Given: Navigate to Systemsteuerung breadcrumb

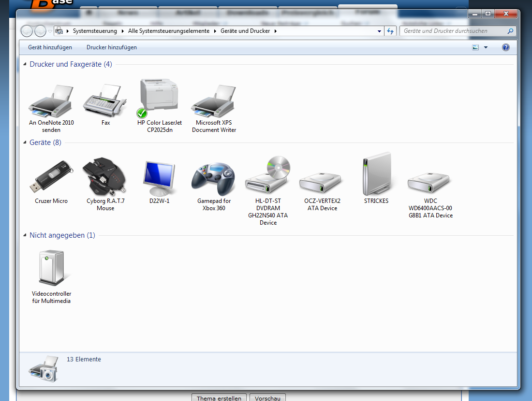Looking at the screenshot, I should (95, 31).
